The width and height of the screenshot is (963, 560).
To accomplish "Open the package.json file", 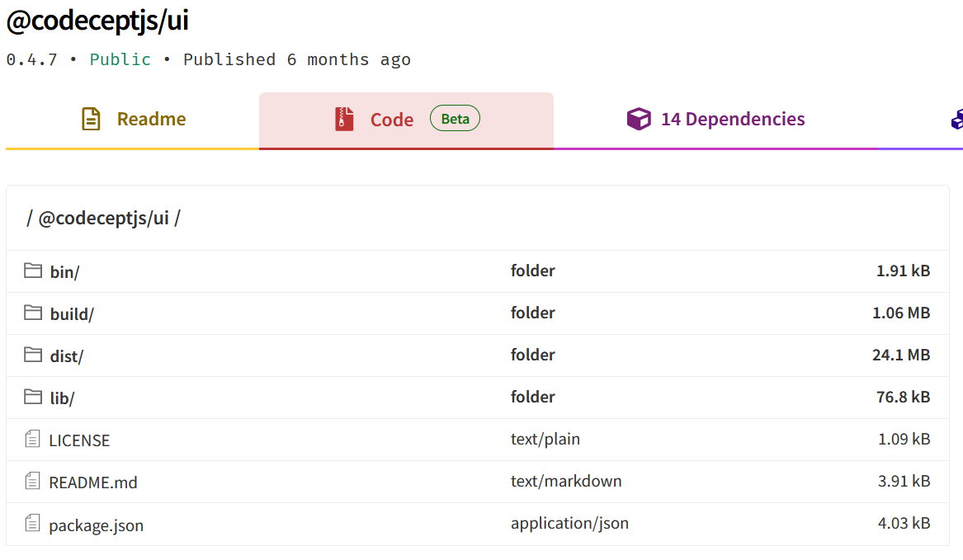I will pos(97,525).
